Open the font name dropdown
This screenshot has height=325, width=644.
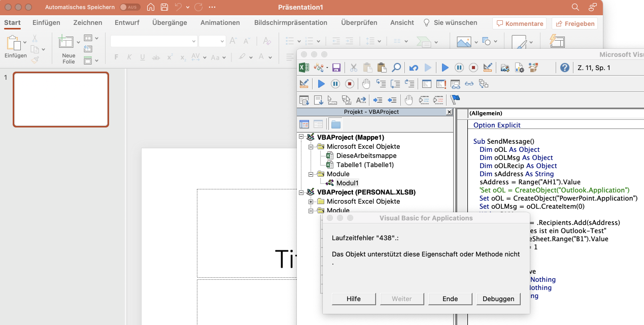coord(194,42)
